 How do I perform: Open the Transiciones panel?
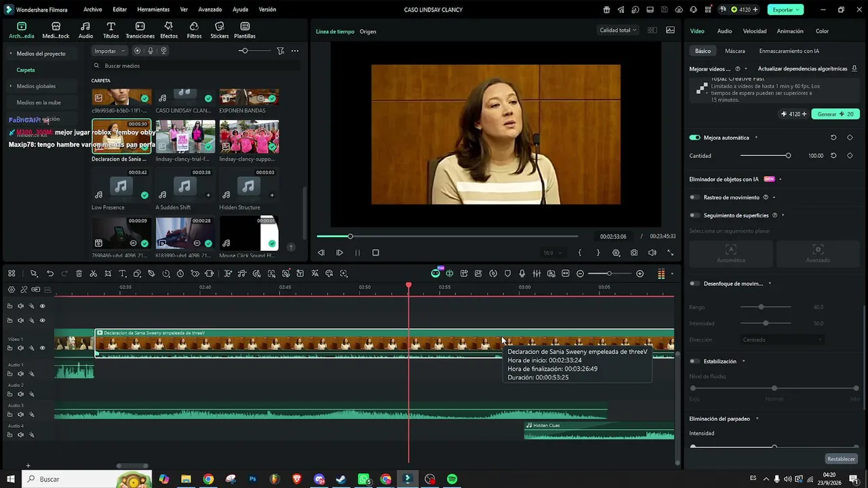[x=140, y=30]
